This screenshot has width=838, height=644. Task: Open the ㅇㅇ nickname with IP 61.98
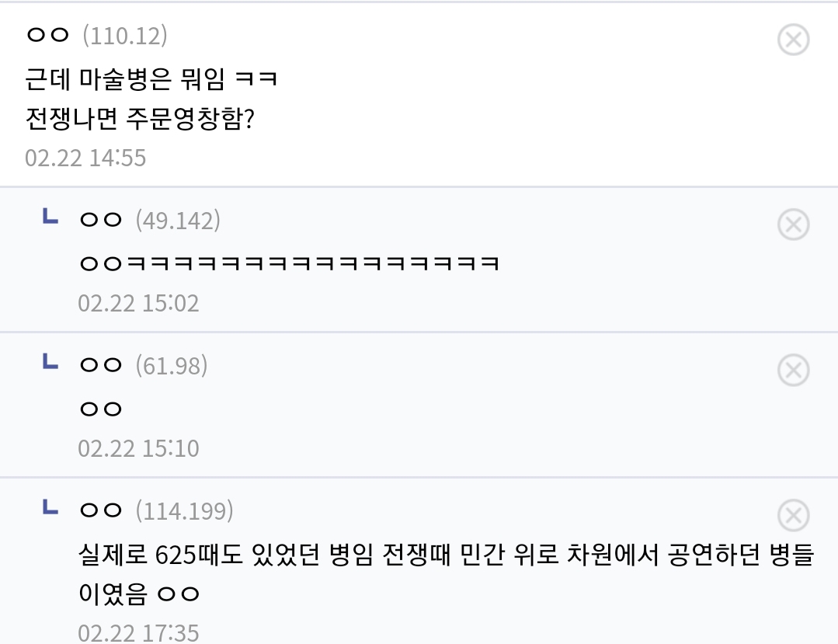pos(101,366)
